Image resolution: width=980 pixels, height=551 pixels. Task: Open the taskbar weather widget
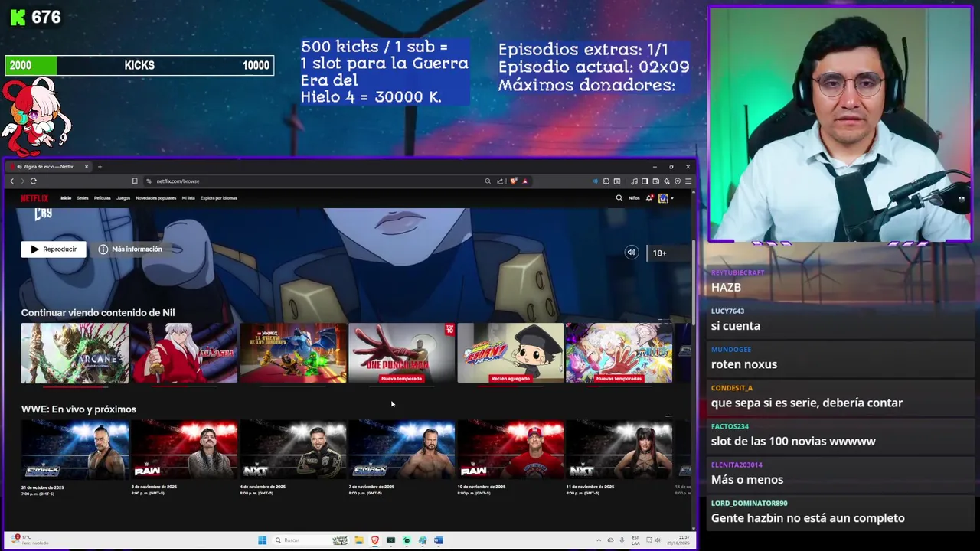click(x=31, y=540)
